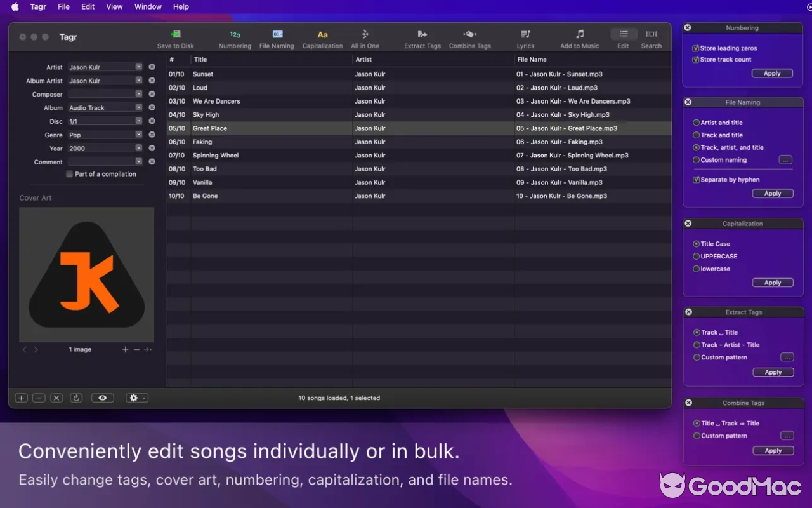Click the Add to Music icon
The width and height of the screenshot is (812, 508).
point(579,34)
